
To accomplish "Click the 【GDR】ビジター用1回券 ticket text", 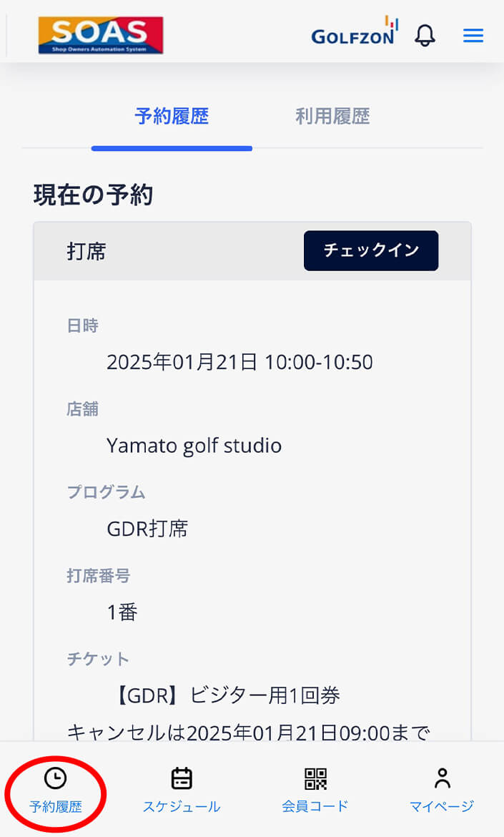I will (x=227, y=695).
